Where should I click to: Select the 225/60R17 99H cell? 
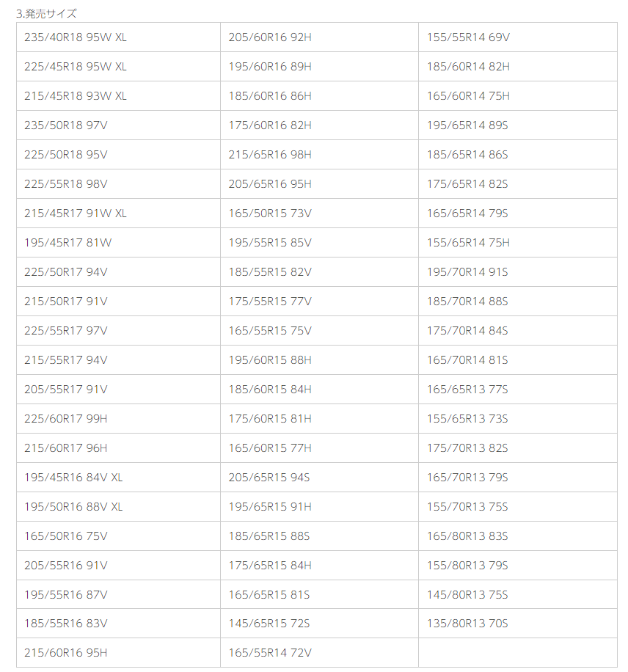pyautogui.click(x=66, y=419)
